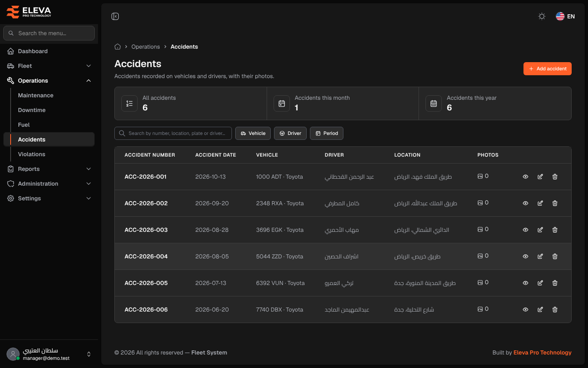The width and height of the screenshot is (588, 368).
Task: Open the photos icon for ACC-2026-001
Action: tap(480, 176)
